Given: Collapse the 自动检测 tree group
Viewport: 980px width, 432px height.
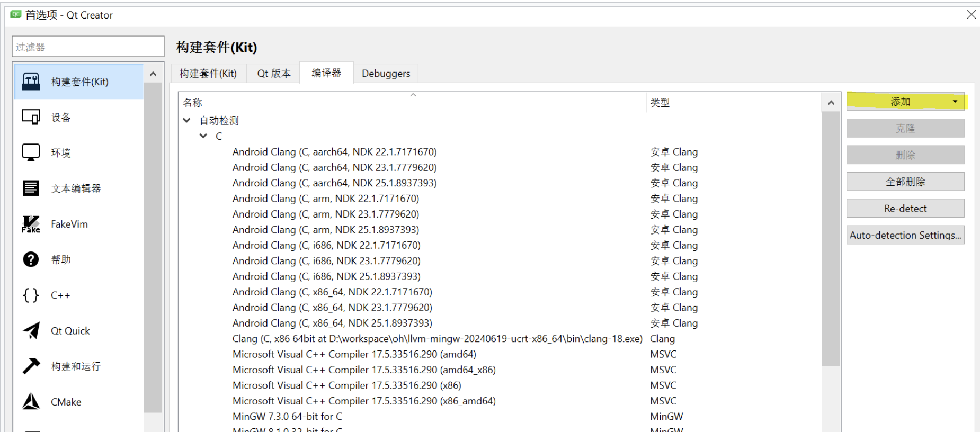Looking at the screenshot, I should (x=186, y=121).
